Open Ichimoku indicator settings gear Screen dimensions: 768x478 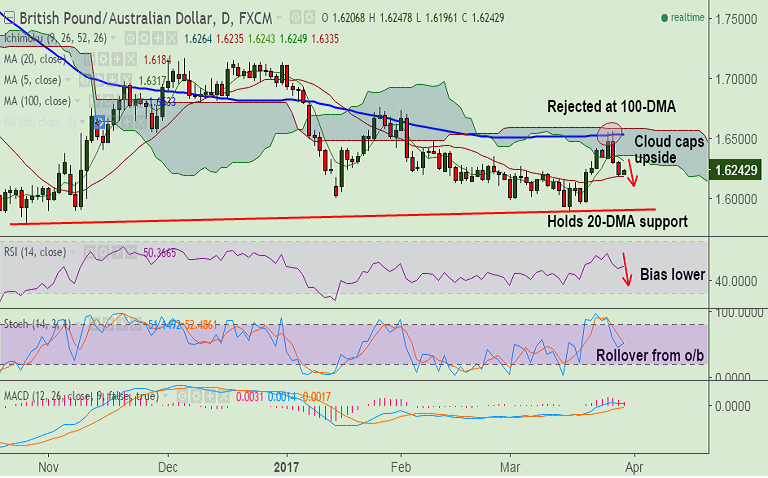coord(144,38)
